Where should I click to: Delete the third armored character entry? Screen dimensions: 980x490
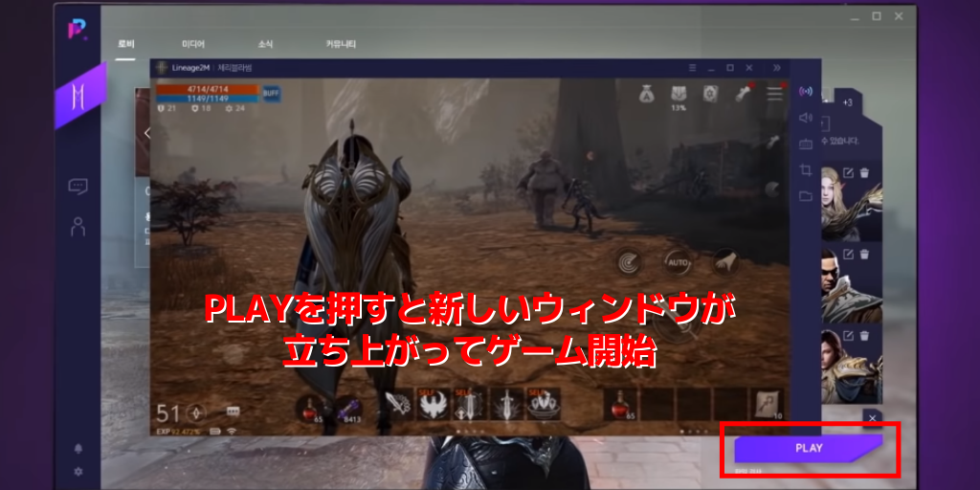(x=864, y=336)
